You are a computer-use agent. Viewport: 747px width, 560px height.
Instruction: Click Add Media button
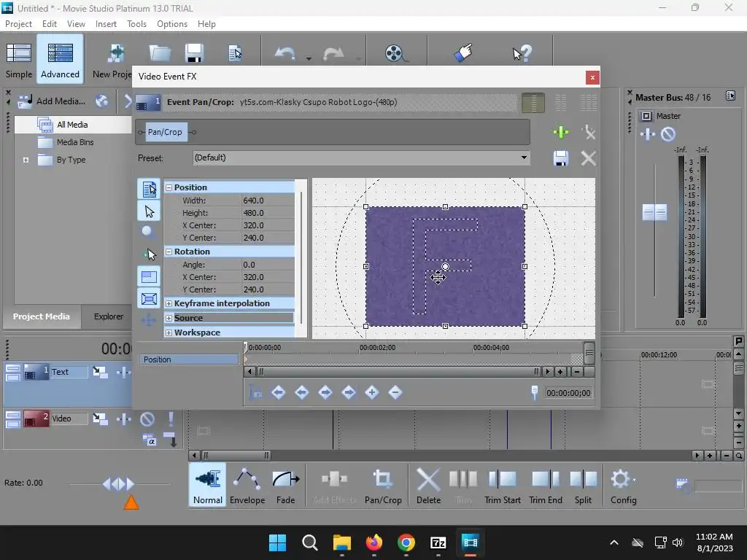[52, 101]
